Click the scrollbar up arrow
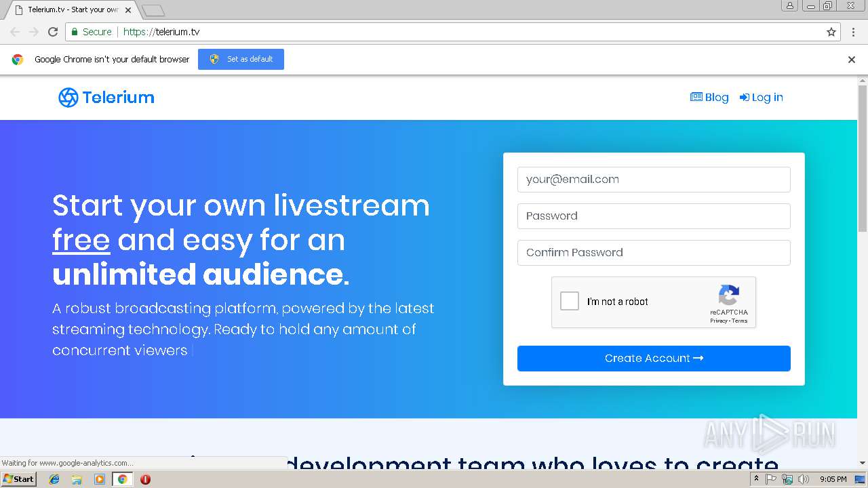868x488 pixels. [x=863, y=81]
